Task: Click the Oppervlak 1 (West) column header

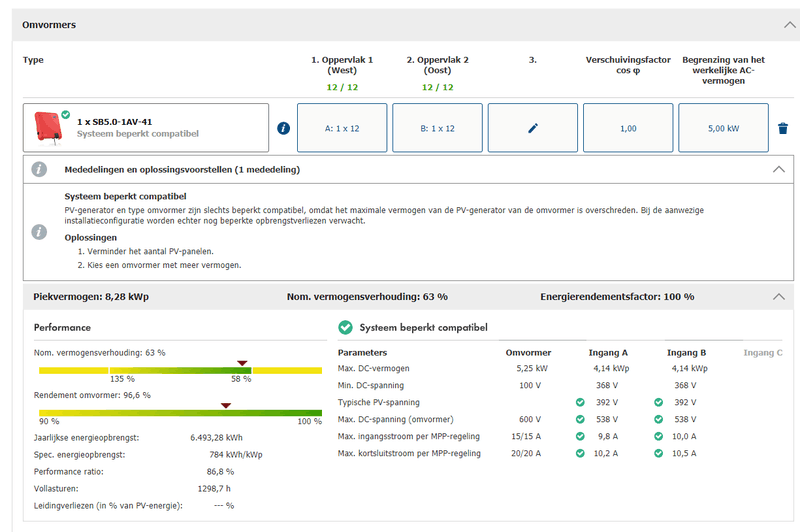Action: (342, 65)
